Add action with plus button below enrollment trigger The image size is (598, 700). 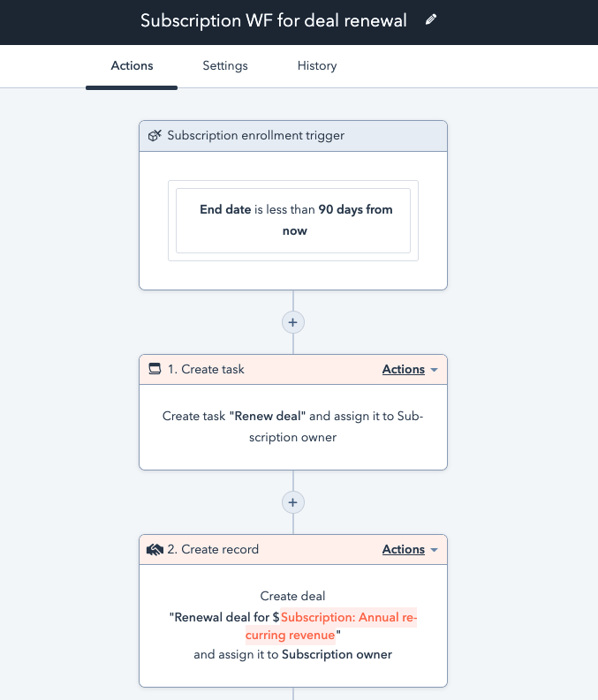293,322
